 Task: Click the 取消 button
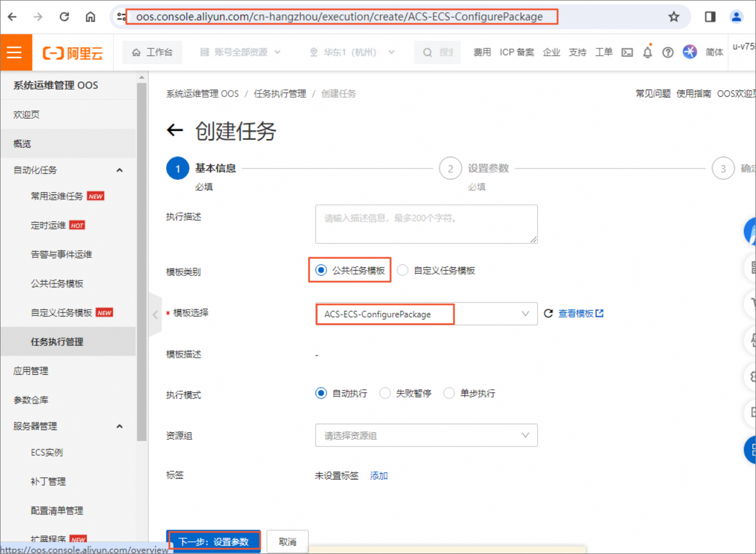288,542
